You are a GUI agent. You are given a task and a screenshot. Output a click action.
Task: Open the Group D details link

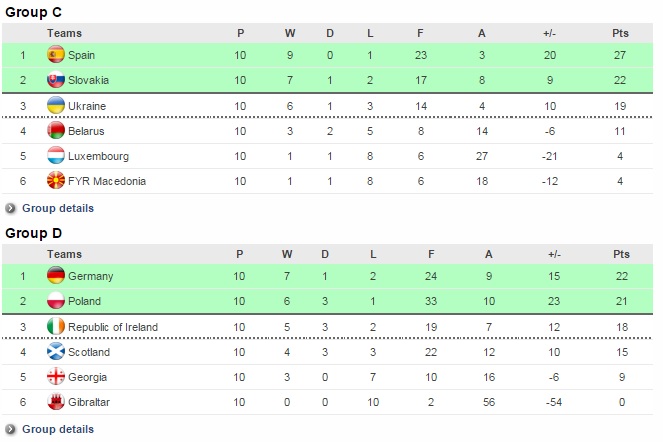(58, 429)
